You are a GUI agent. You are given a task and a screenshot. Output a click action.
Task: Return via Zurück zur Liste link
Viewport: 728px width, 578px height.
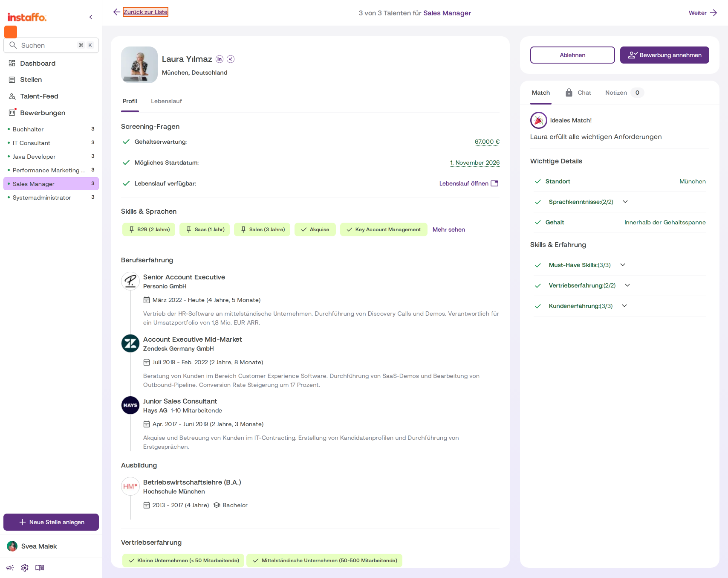pos(146,12)
